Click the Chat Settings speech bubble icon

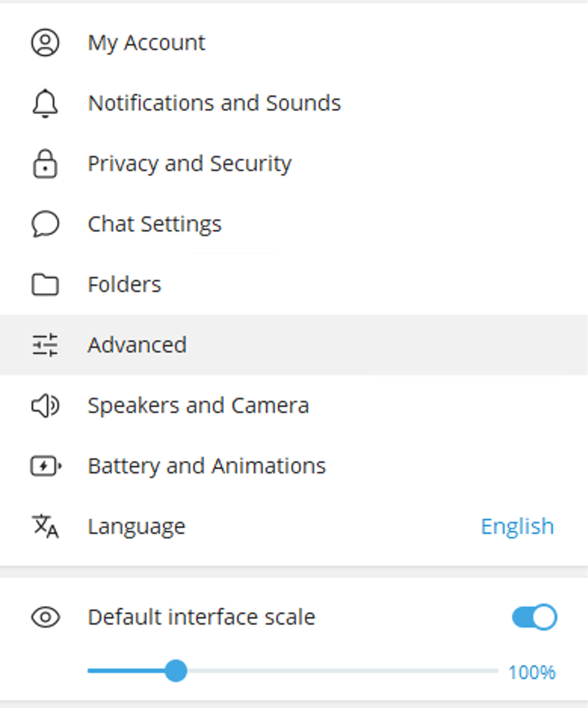coord(45,224)
